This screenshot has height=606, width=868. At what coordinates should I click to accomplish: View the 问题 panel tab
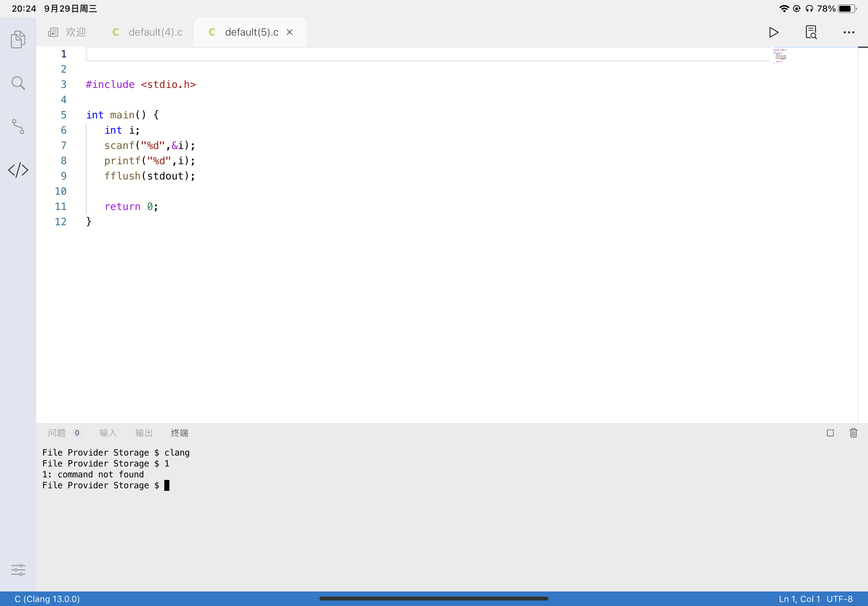(57, 433)
